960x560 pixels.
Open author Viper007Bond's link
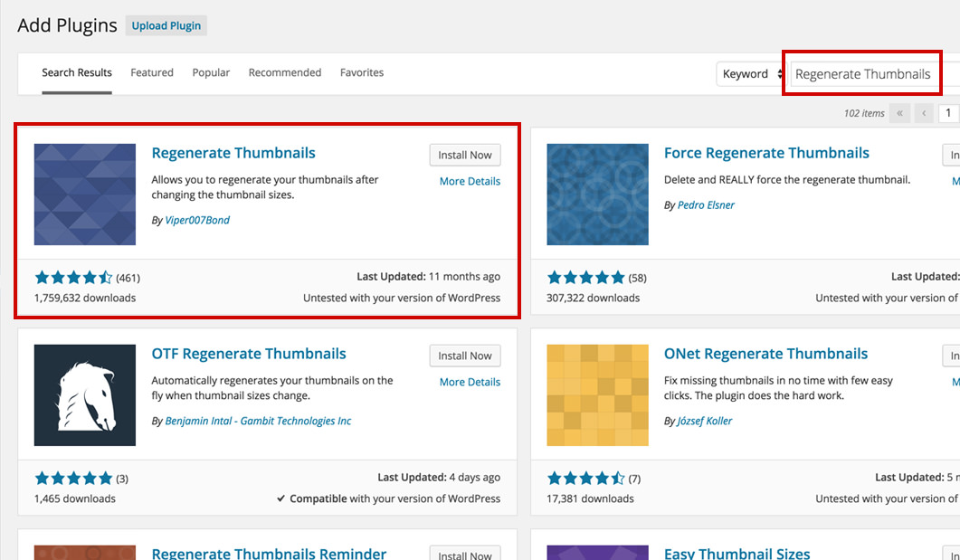(197, 221)
